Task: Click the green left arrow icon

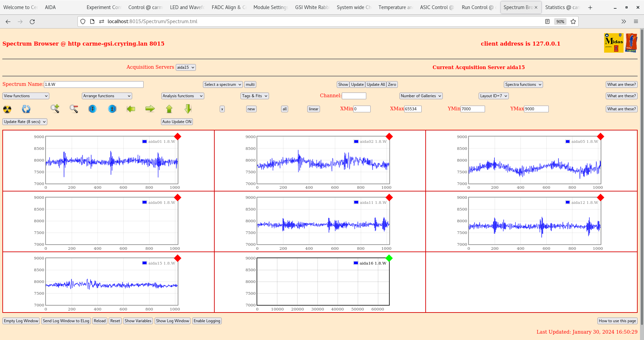Action: (x=131, y=109)
